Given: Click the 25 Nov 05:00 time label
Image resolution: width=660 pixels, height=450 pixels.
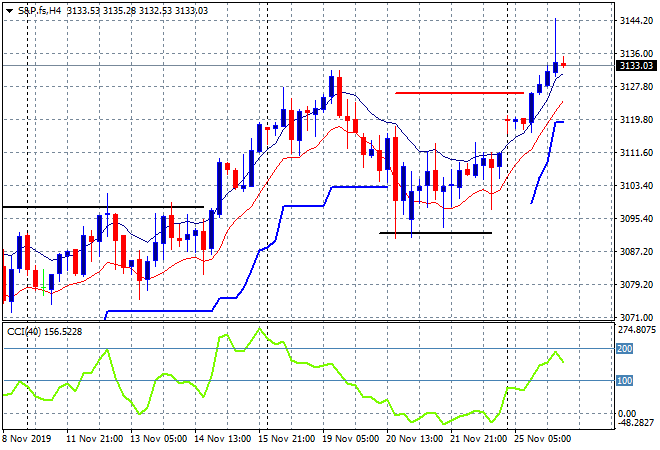Looking at the screenshot, I should click(x=543, y=439).
